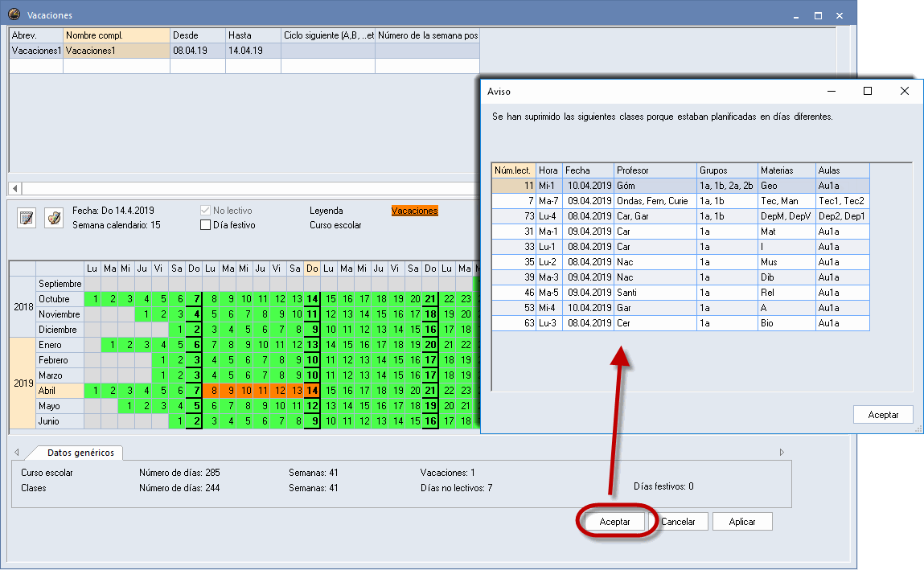The height and width of the screenshot is (570, 924).
Task: Click the notepad edit icon left of Fecha
Action: click(x=27, y=218)
